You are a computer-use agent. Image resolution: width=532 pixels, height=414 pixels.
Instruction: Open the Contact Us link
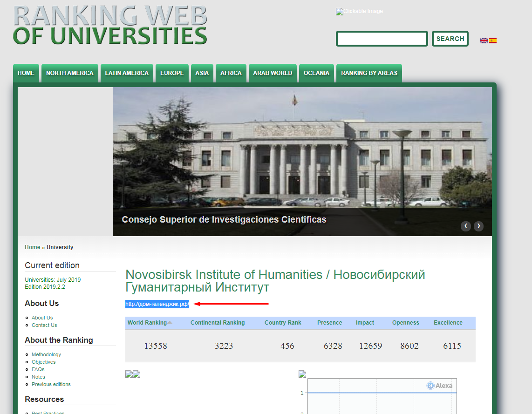click(44, 325)
